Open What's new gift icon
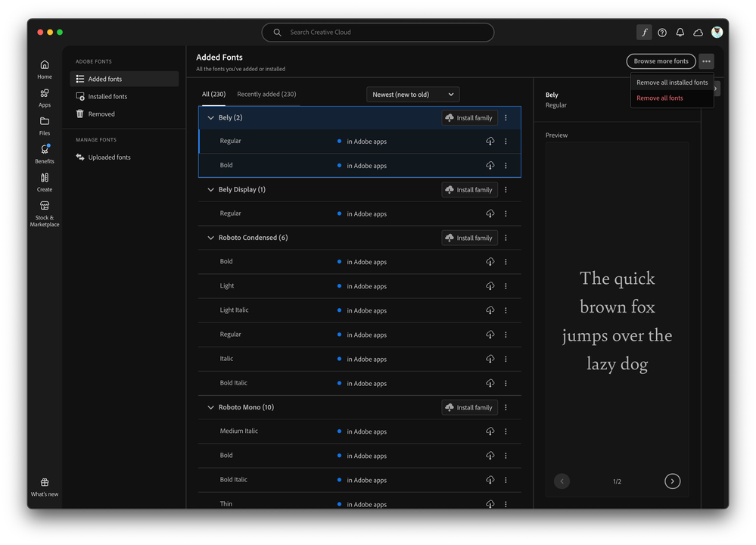 [45, 487]
